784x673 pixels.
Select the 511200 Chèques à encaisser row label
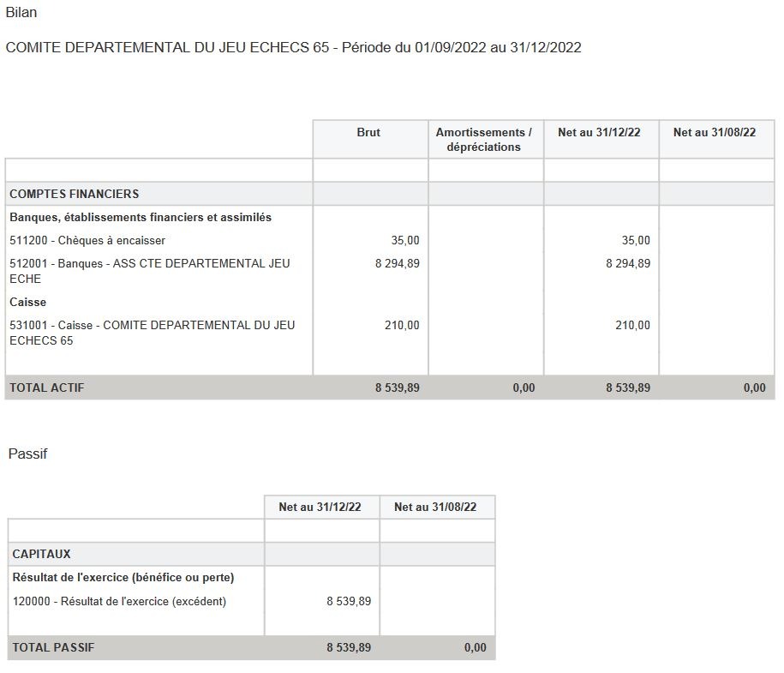tap(87, 241)
